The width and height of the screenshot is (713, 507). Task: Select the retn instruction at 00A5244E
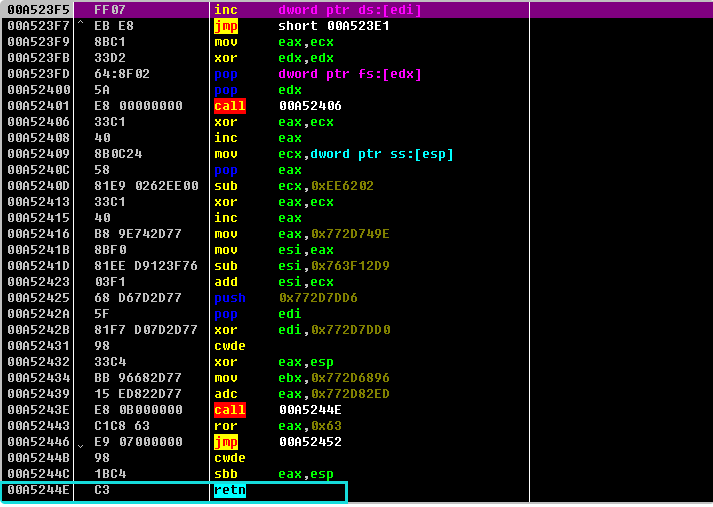(229, 490)
